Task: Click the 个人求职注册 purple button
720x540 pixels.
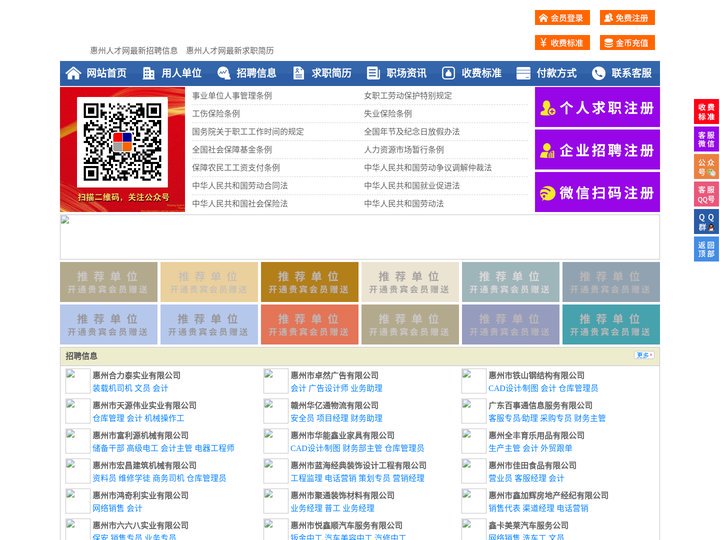Action: click(597, 107)
